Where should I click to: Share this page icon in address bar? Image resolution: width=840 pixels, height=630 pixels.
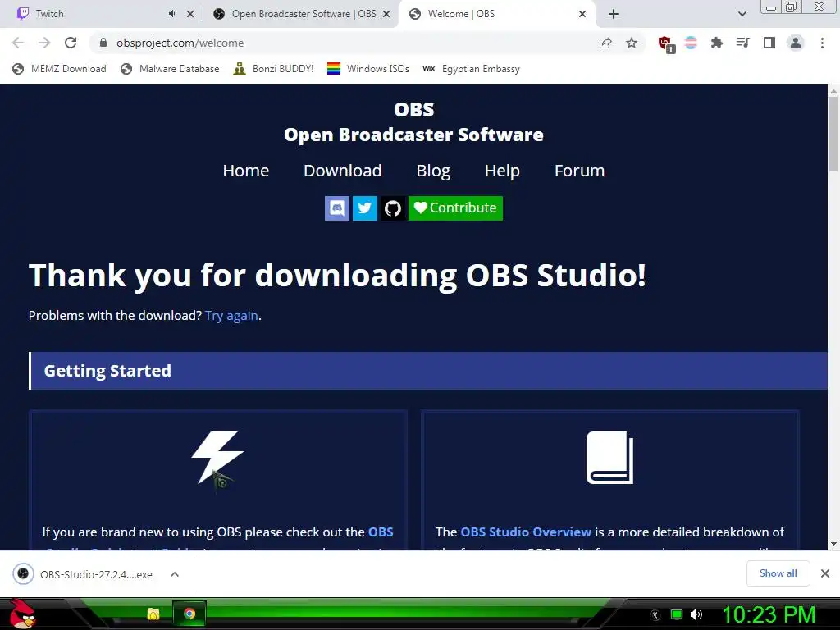pos(605,43)
